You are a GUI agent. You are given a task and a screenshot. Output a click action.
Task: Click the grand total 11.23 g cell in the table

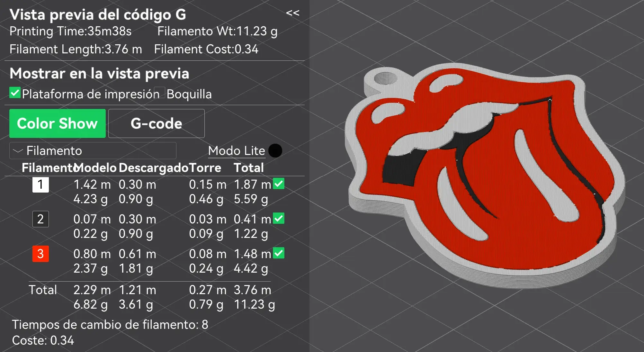pos(255,304)
